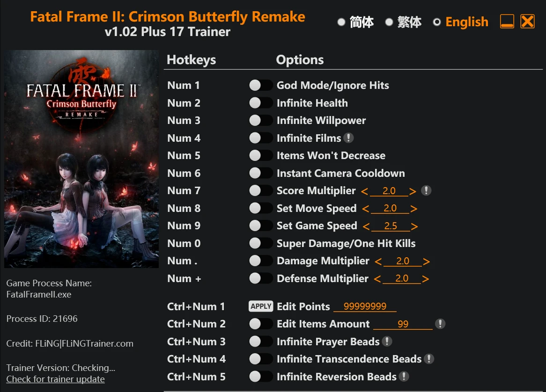Viewport: 546px width, 392px height.
Task: Apply the Edit Points value
Action: [x=261, y=306]
